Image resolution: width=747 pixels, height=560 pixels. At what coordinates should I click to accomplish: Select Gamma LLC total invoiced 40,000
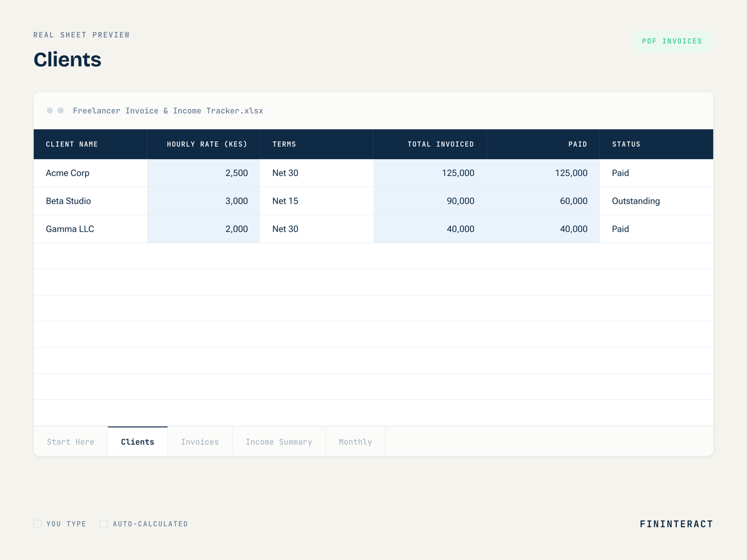click(x=430, y=229)
